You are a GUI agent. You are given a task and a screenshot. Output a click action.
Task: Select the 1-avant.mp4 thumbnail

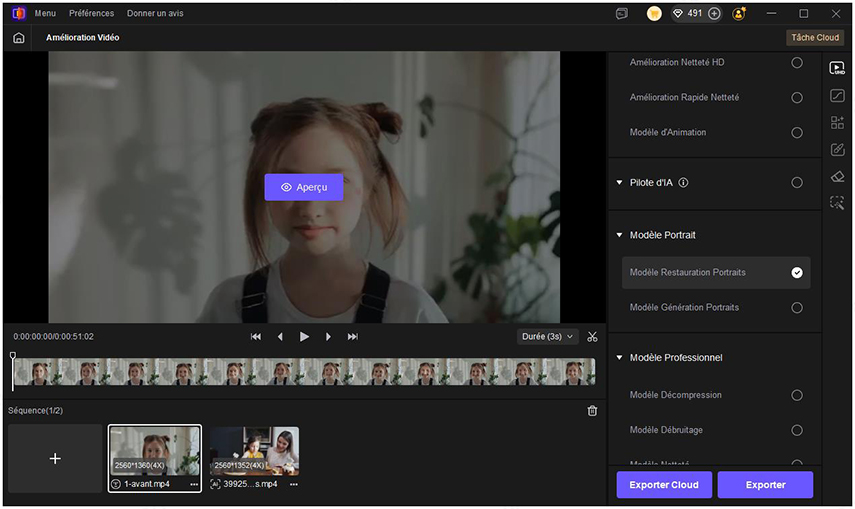pos(155,451)
